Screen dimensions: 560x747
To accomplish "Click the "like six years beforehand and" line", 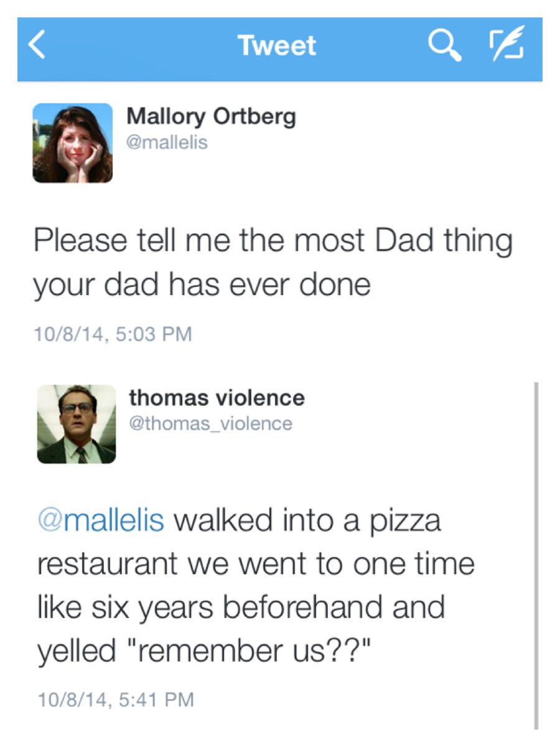I will (241, 607).
